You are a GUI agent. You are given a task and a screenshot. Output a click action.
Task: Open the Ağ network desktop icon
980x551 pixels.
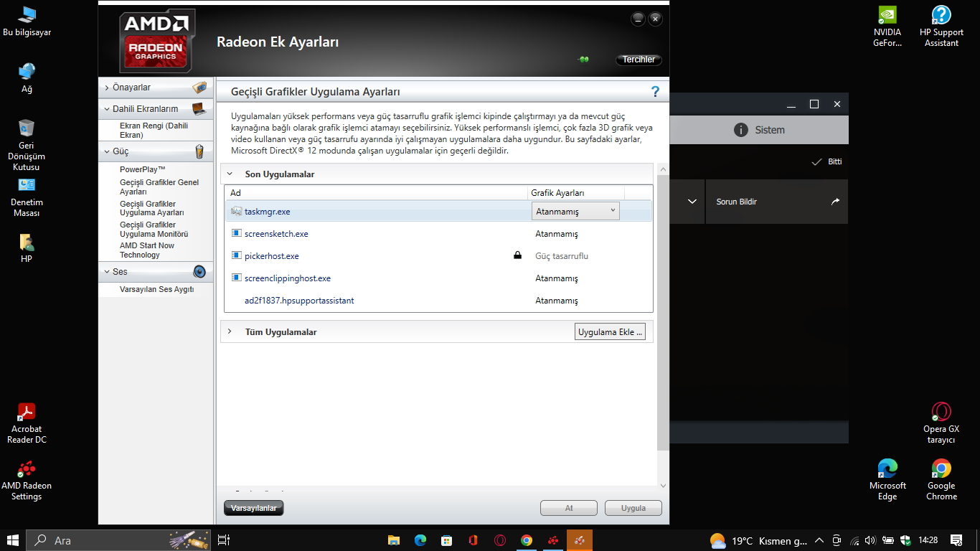click(x=27, y=78)
